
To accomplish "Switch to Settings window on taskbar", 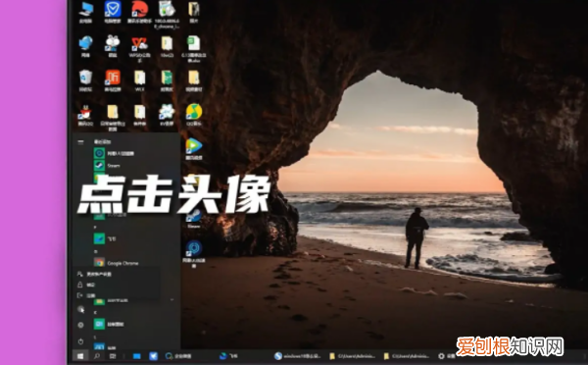I will pyautogui.click(x=447, y=356).
